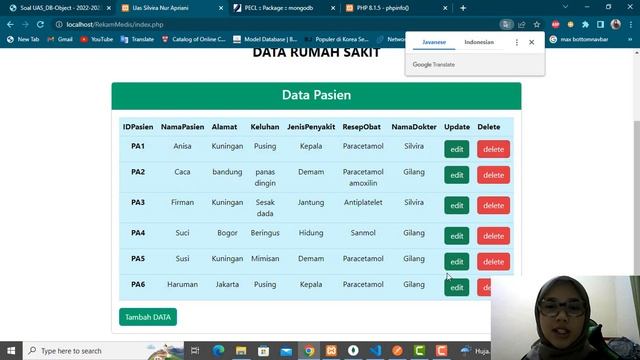Viewport: 640px width, 360px height.
Task: Close the PHP 8.1.5 phpinfo tab
Action: [x=445, y=8]
